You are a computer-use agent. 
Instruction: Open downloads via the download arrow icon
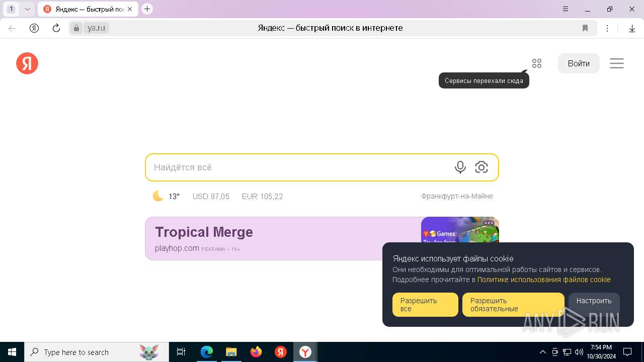[x=632, y=28]
